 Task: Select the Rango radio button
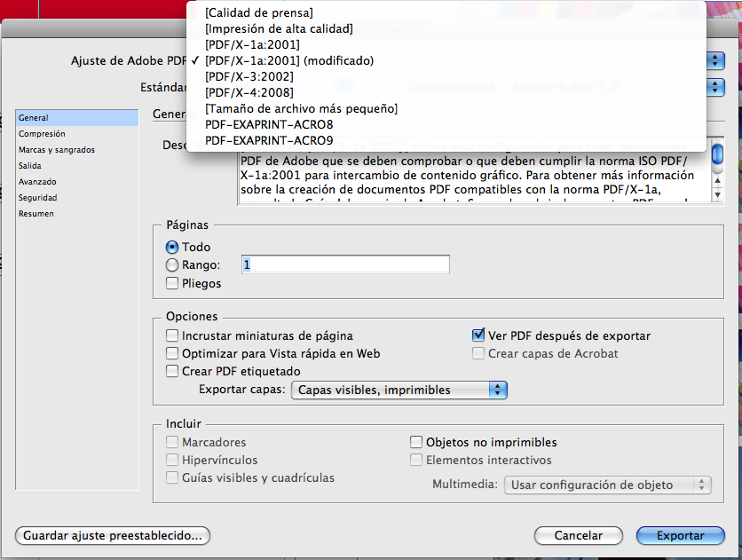pyautogui.click(x=172, y=264)
